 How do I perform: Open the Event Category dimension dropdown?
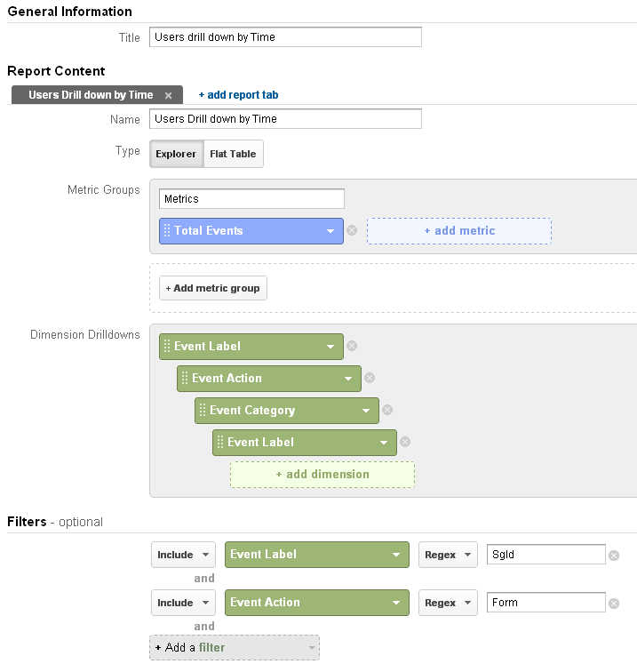366,411
